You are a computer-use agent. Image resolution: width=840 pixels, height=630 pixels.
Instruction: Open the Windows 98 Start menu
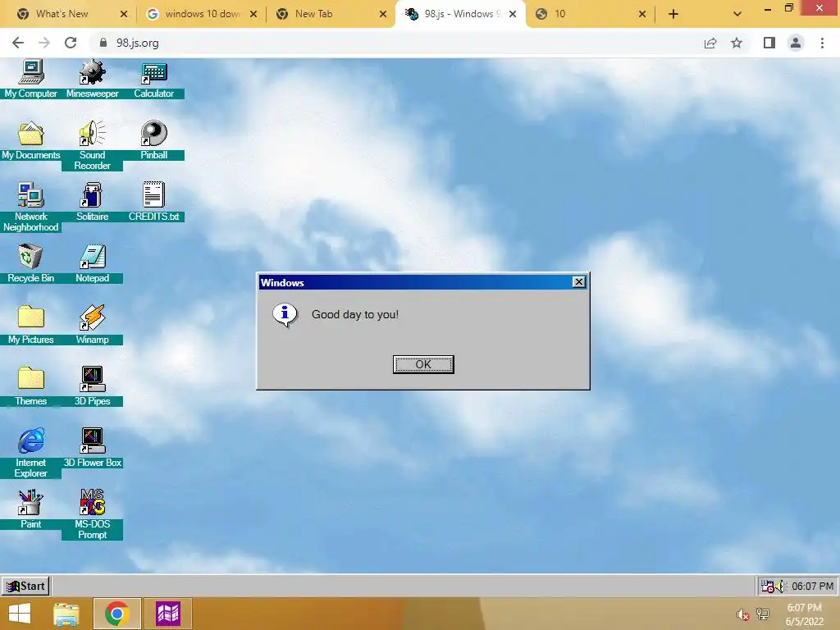(26, 586)
